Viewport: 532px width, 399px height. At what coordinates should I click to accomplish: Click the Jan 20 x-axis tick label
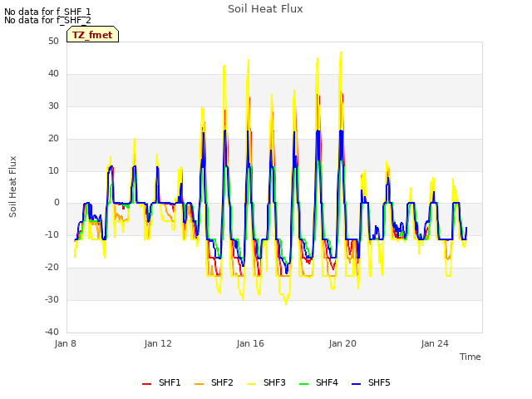pos(342,343)
